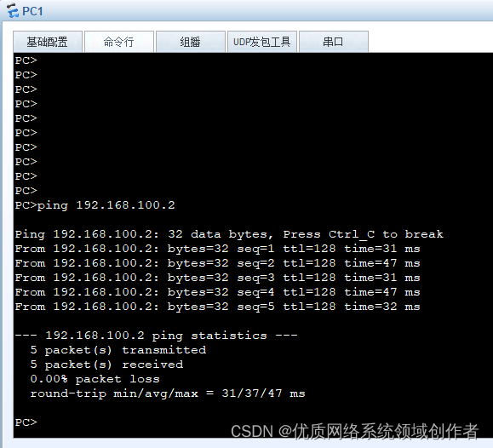This screenshot has width=493, height=448.
Task: Switch to the 命令行 tab
Action: tap(119, 42)
